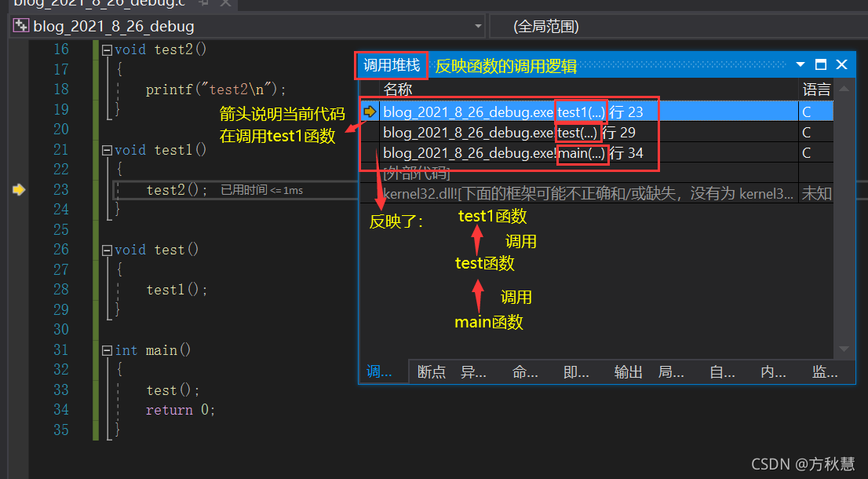Switch to the 异常设置 tab
The height and width of the screenshot is (479, 868).
tap(472, 372)
